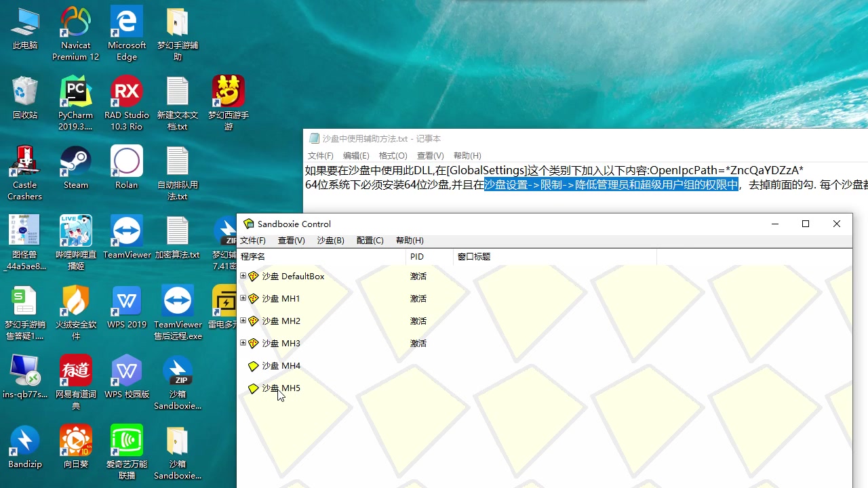Viewport: 868px width, 488px height.
Task: Launch 梦幻西游手游 game icon
Action: click(229, 104)
